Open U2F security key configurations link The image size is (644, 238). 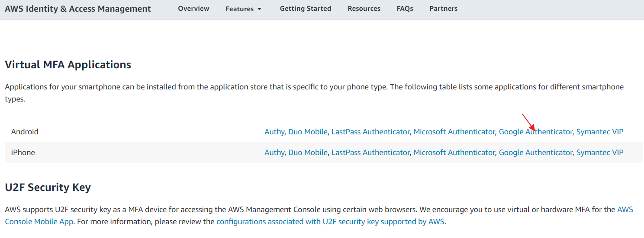330,222
